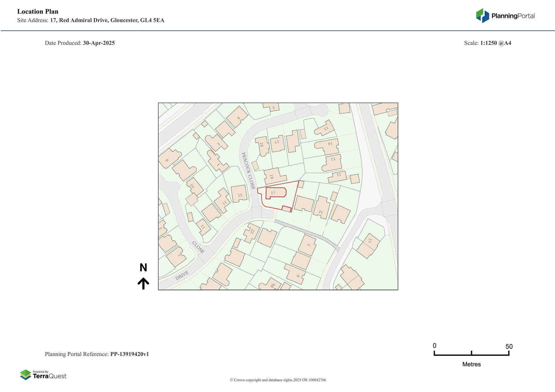
Task: Click the DRIVE road label
Action: tap(182, 275)
